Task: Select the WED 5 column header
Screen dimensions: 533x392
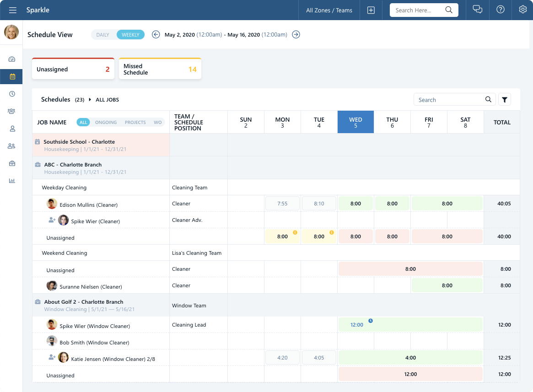Action: [x=355, y=122]
